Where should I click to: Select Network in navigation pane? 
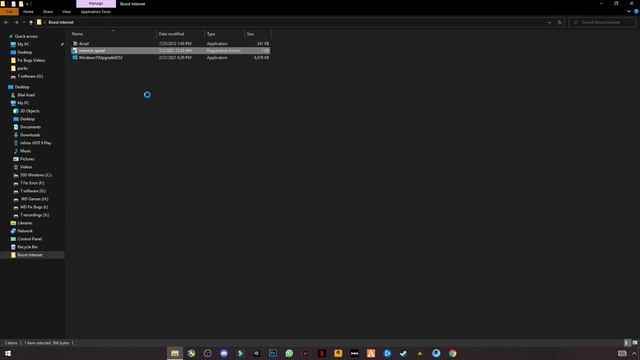(x=24, y=231)
